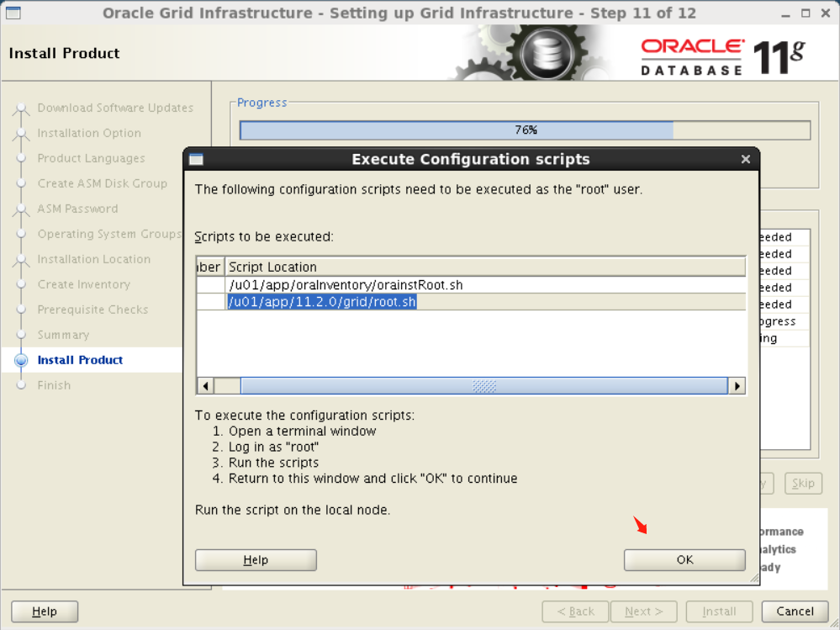This screenshot has width=840, height=630.
Task: Open Help from the scripts dialog
Action: click(255, 559)
